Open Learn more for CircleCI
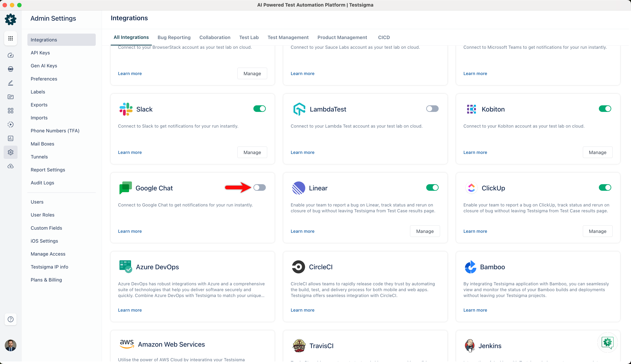Screen dimensions: 631x364 [303, 310]
